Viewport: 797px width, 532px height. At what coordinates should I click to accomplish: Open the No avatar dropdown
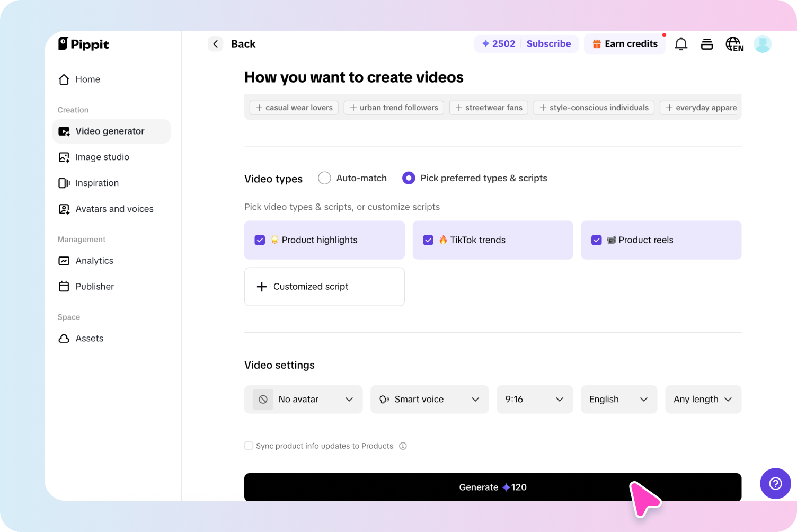[303, 399]
